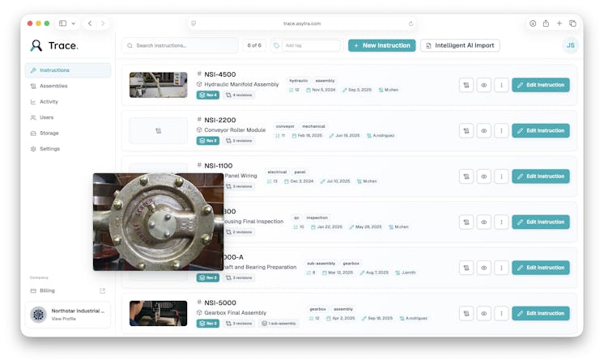Edit Instruction for NSI-1100
Viewport: 604px width, 364px height.
[x=540, y=176]
